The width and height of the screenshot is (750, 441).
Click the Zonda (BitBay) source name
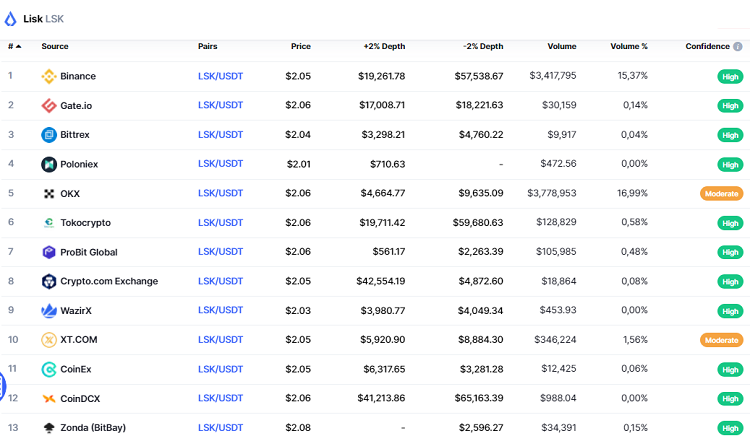coord(94,428)
